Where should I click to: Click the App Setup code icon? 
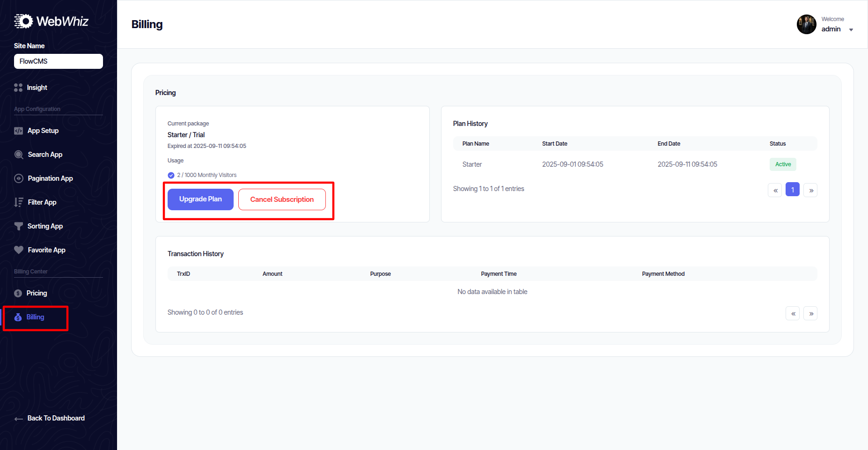(x=18, y=131)
